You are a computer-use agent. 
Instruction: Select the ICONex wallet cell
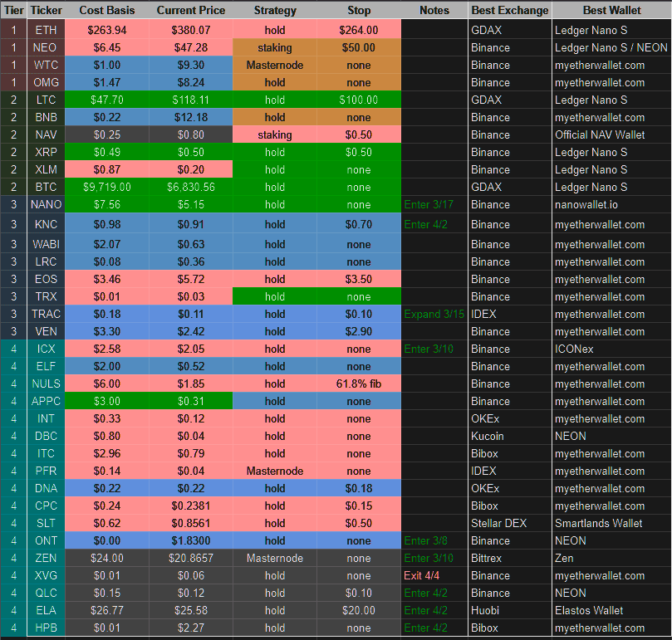point(611,349)
